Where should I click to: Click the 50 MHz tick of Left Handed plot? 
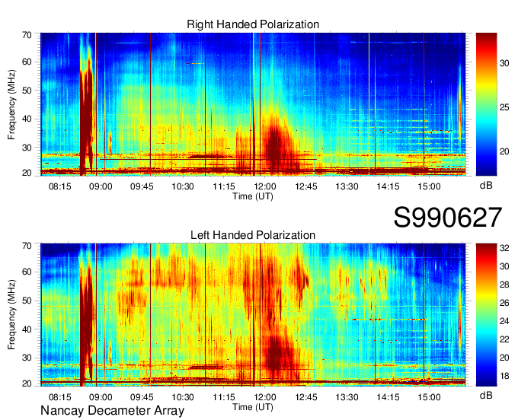pos(27,301)
